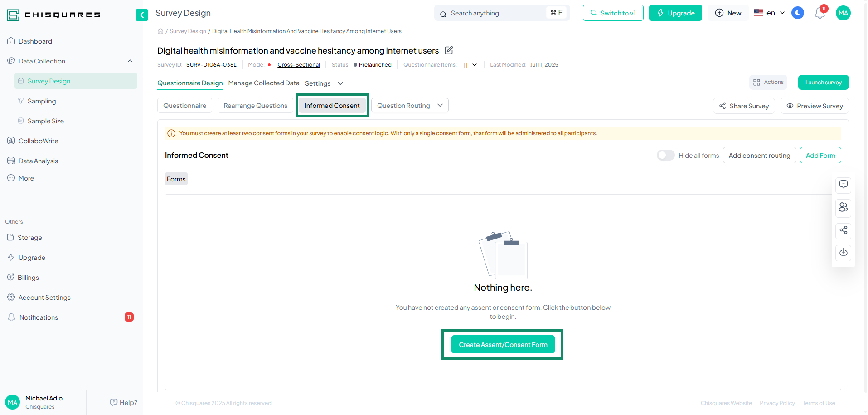Select the Rearrange Questions tab
Screen dimensions: 868x415
pos(255,106)
